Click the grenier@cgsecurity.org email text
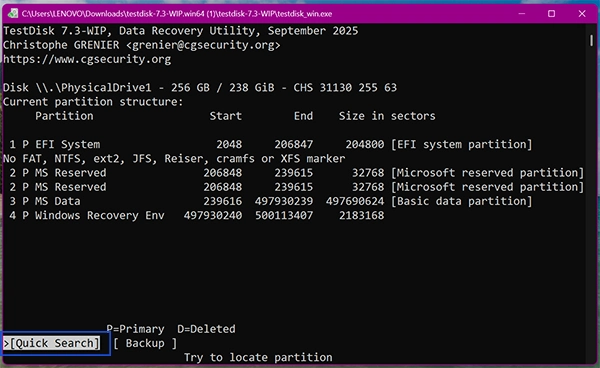600x368 pixels. (203, 45)
